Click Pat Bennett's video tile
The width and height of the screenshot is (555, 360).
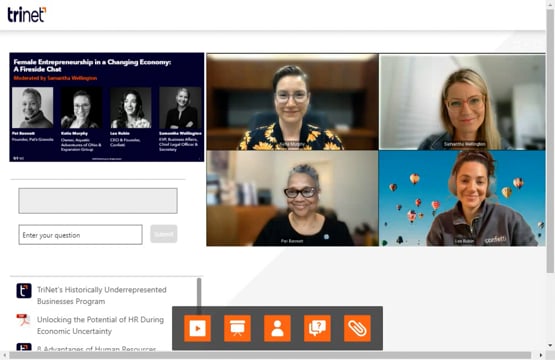[x=292, y=198]
